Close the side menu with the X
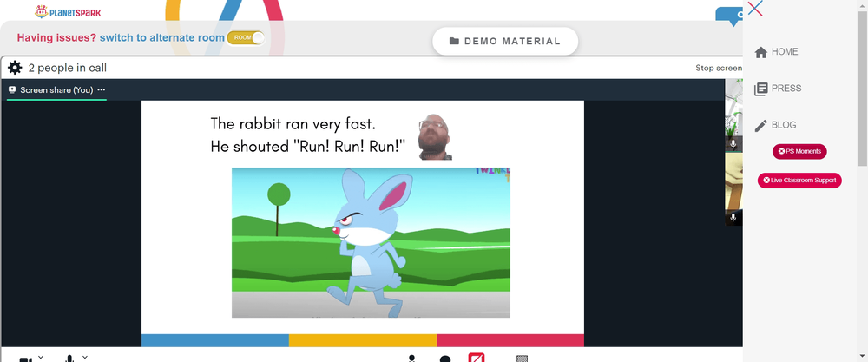The height and width of the screenshot is (362, 868). pos(755,9)
